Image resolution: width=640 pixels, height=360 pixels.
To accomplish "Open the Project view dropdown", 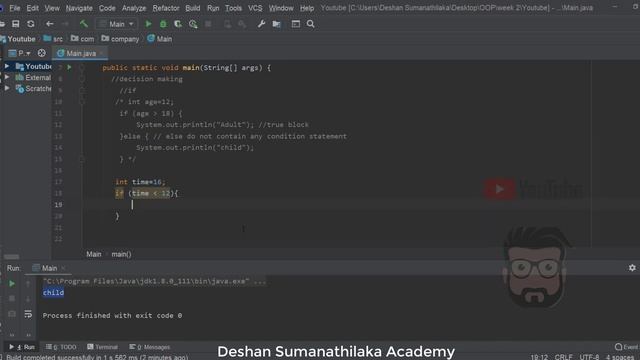I will coord(19,53).
